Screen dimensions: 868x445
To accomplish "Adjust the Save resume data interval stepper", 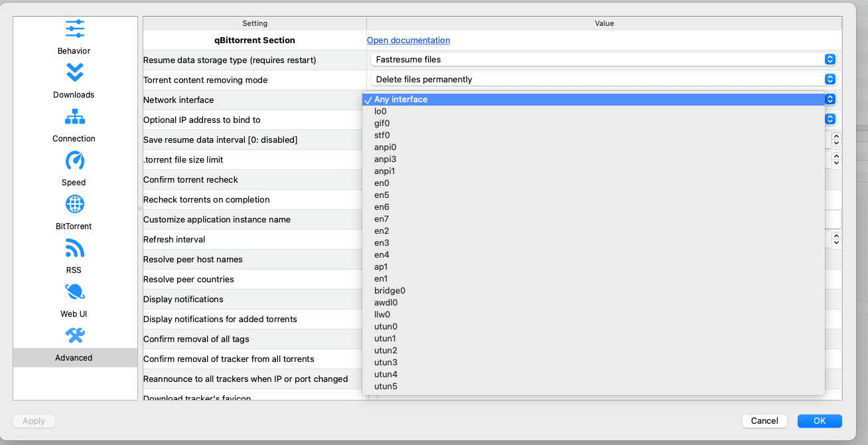I will (836, 139).
